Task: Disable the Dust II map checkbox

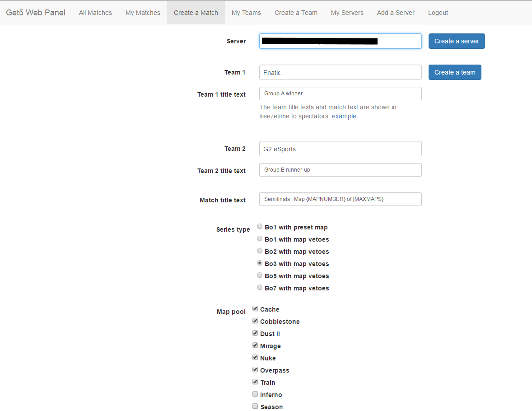Action: tap(255, 333)
